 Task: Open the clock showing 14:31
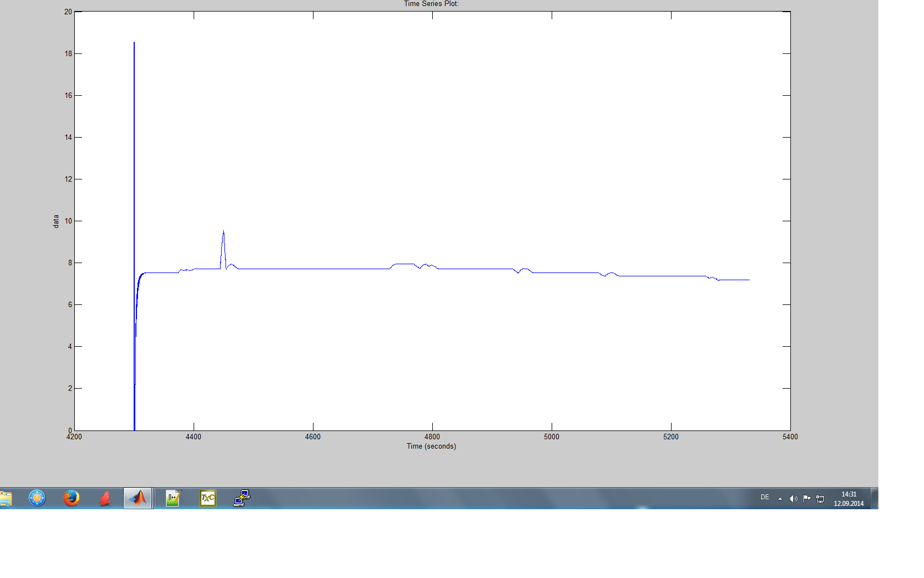click(x=849, y=499)
